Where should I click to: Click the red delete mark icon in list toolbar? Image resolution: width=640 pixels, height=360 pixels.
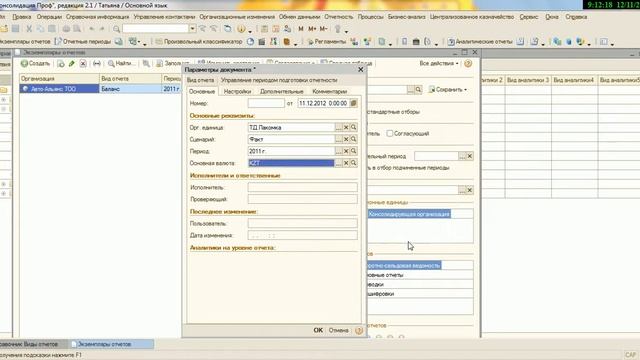pos(83,64)
